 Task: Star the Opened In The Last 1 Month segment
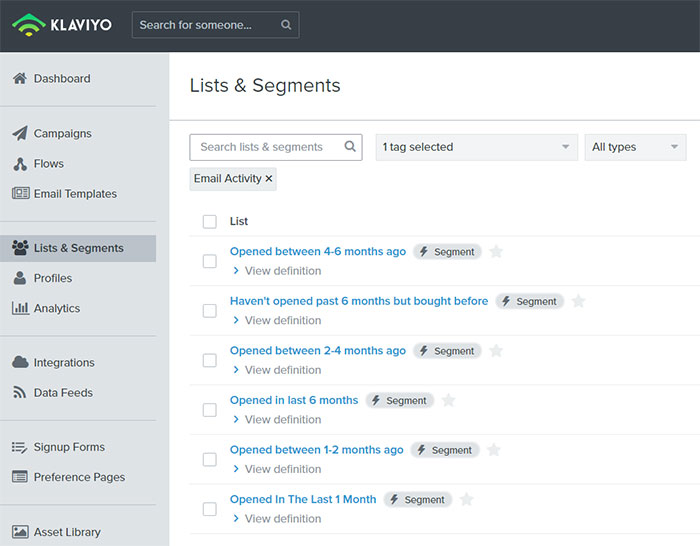click(x=466, y=500)
